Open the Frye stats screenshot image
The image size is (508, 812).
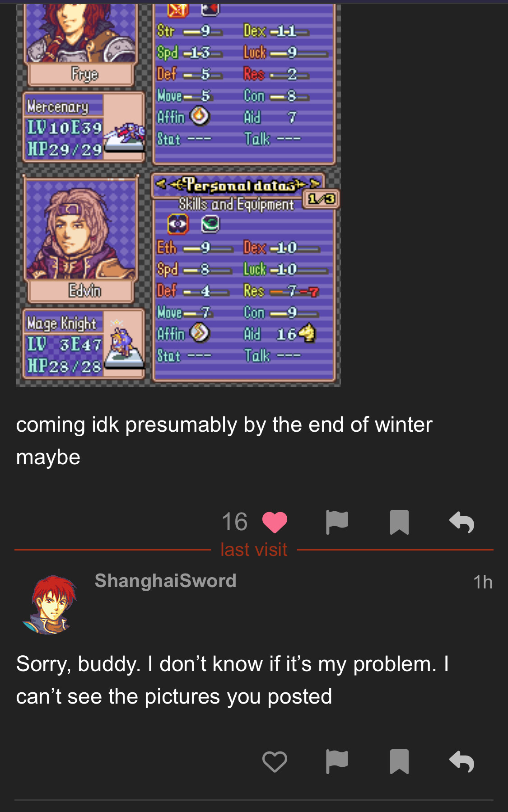(178, 86)
